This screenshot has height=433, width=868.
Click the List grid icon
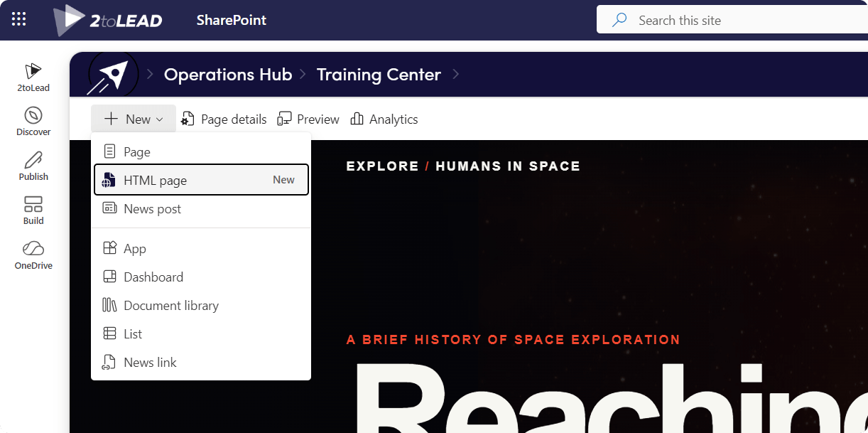point(109,333)
